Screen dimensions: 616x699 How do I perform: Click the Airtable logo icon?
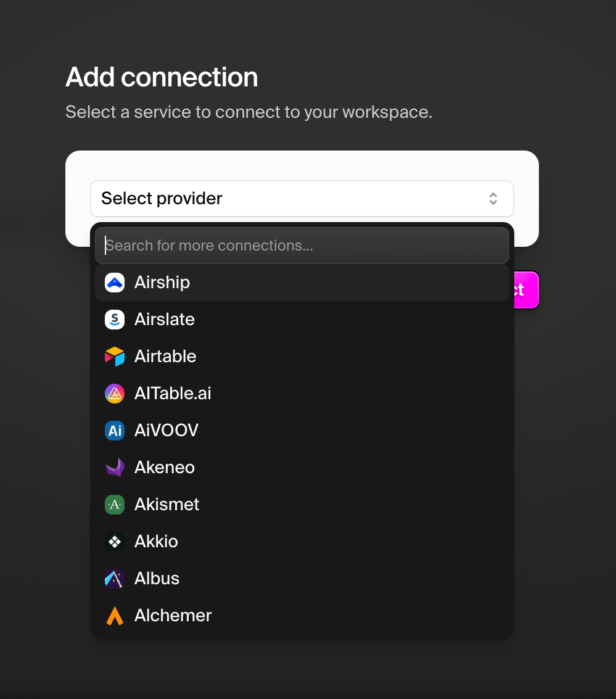click(115, 357)
